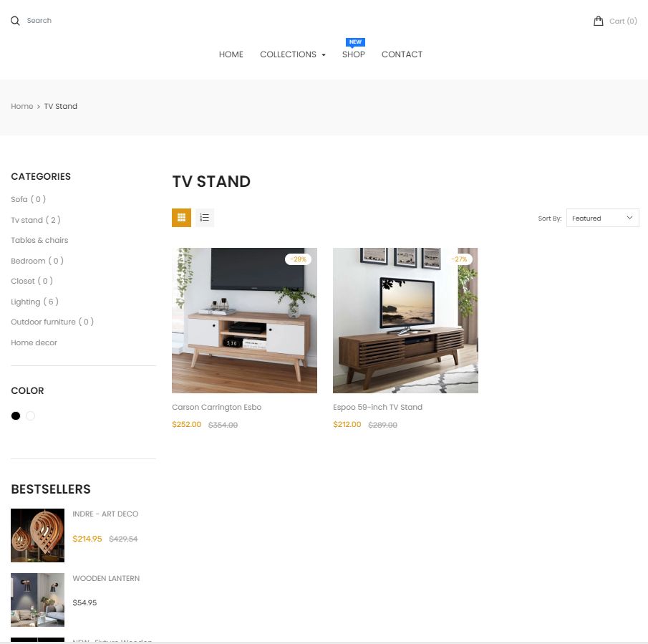Open the SHOP menu item
This screenshot has width=648, height=644.
click(x=353, y=54)
